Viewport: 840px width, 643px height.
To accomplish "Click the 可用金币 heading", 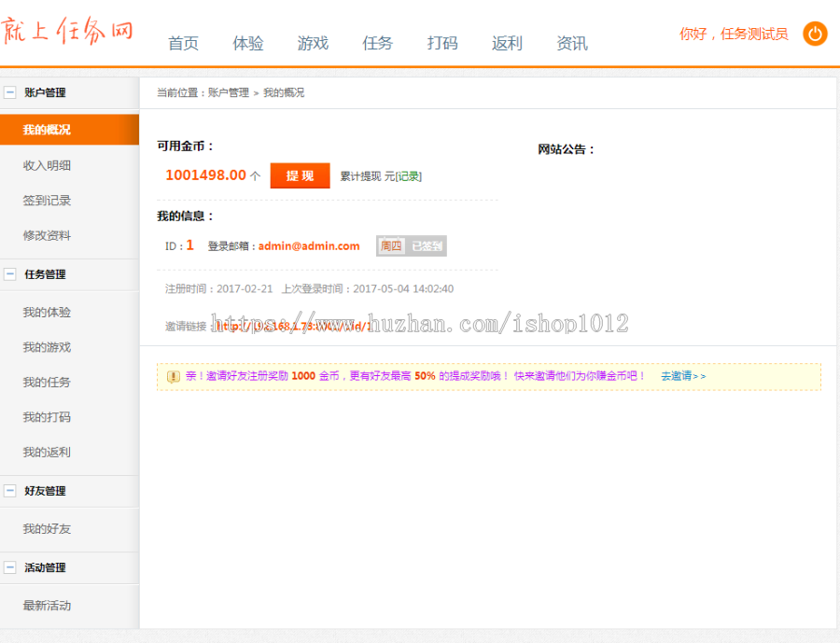I will pos(186,146).
